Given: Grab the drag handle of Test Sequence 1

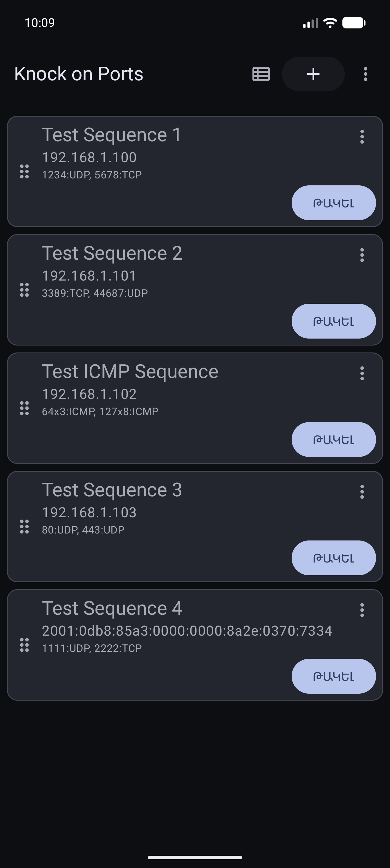Looking at the screenshot, I should pyautogui.click(x=24, y=171).
